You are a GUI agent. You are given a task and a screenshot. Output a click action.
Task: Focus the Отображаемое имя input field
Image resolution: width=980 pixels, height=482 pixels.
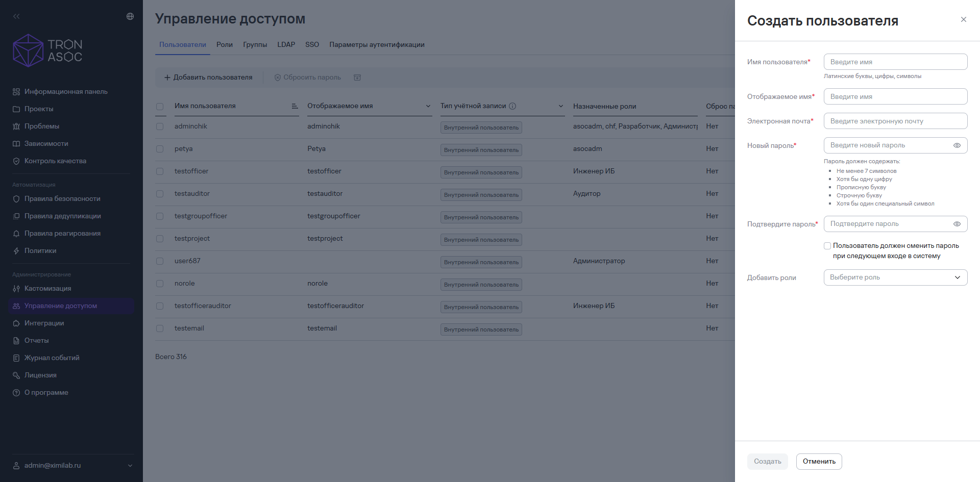[895, 96]
